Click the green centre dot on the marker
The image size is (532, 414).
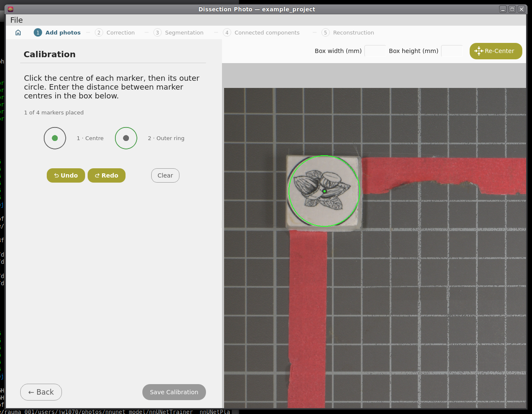coord(324,191)
